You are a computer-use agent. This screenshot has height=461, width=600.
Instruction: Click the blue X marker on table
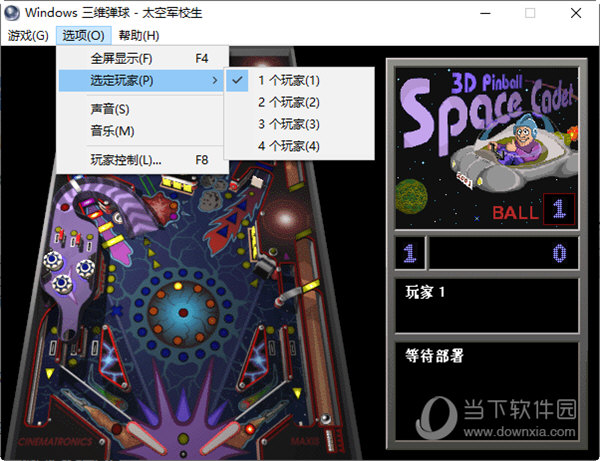[117, 310]
